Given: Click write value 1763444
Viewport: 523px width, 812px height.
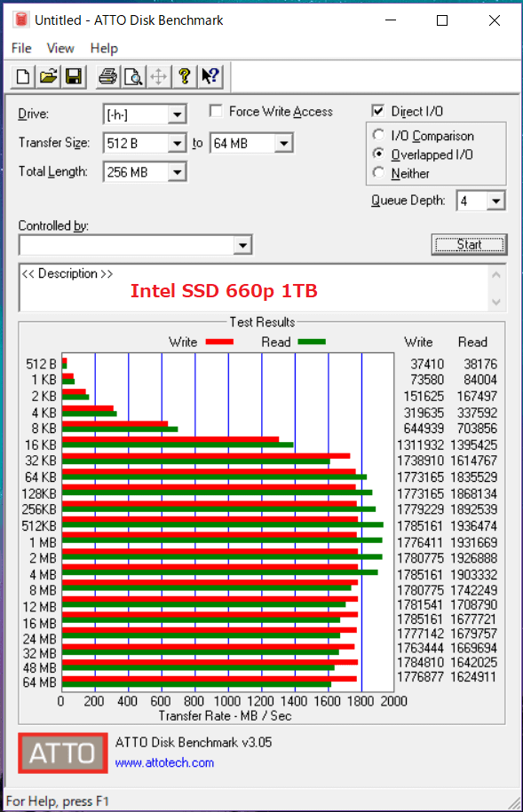Looking at the screenshot, I should 420,648.
